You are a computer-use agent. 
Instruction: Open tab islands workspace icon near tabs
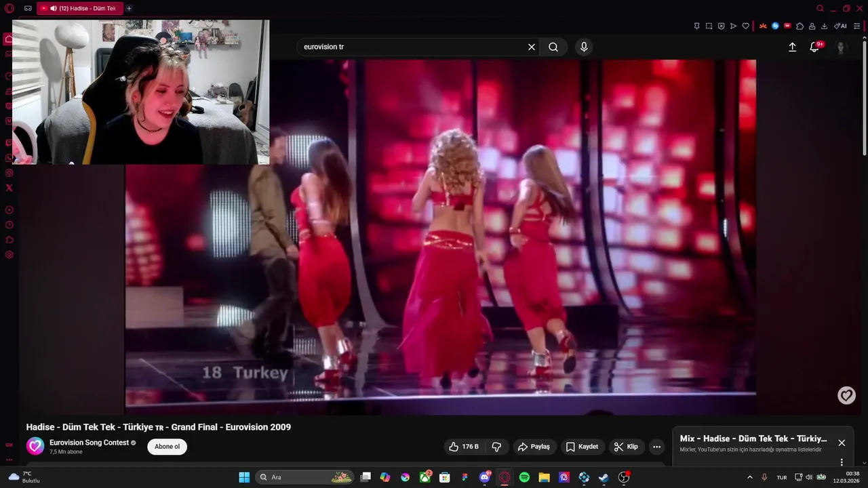[28, 9]
